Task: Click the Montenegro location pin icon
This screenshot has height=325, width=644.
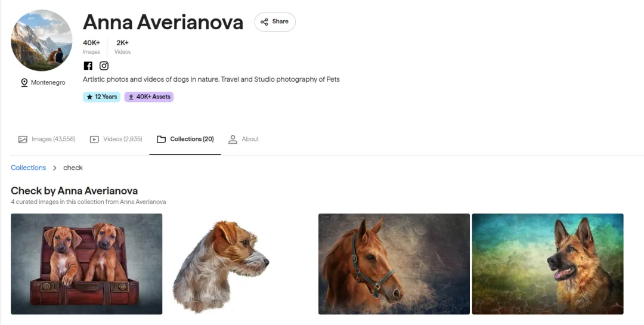Action: coord(24,83)
